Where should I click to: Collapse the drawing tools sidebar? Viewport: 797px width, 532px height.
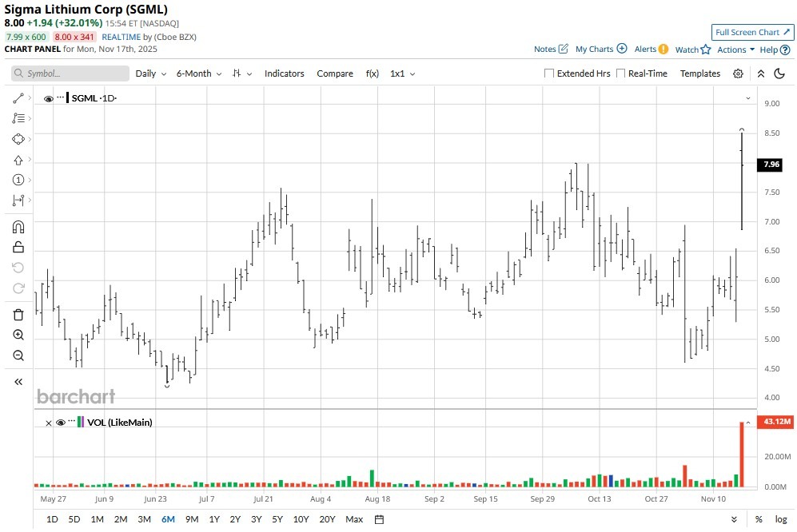18,382
